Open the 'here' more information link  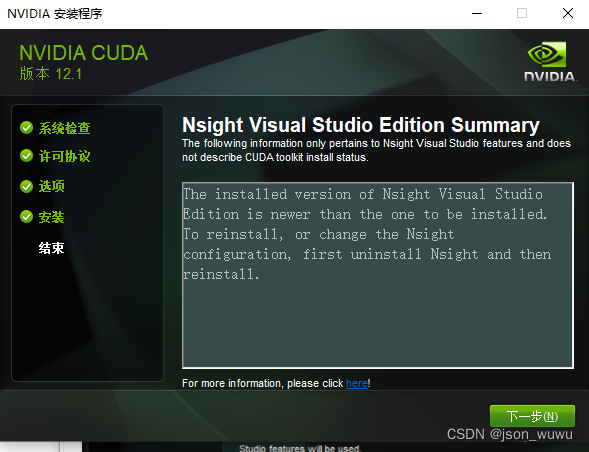point(357,383)
